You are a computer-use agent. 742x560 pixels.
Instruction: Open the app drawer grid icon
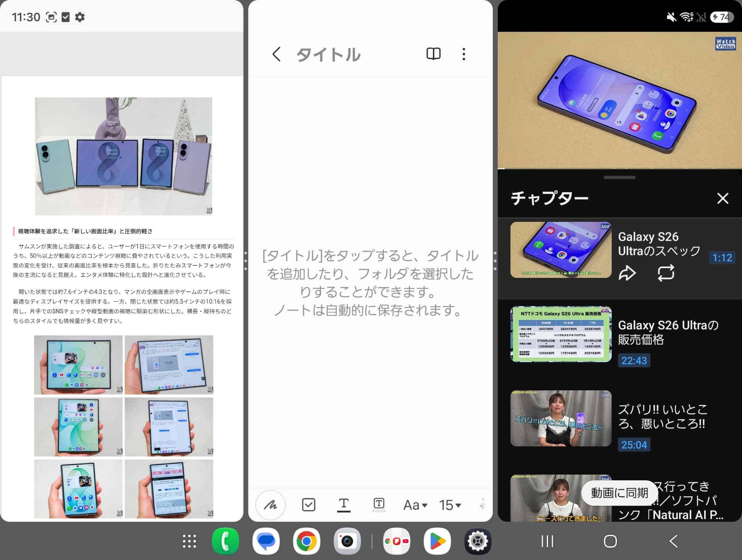point(189,541)
